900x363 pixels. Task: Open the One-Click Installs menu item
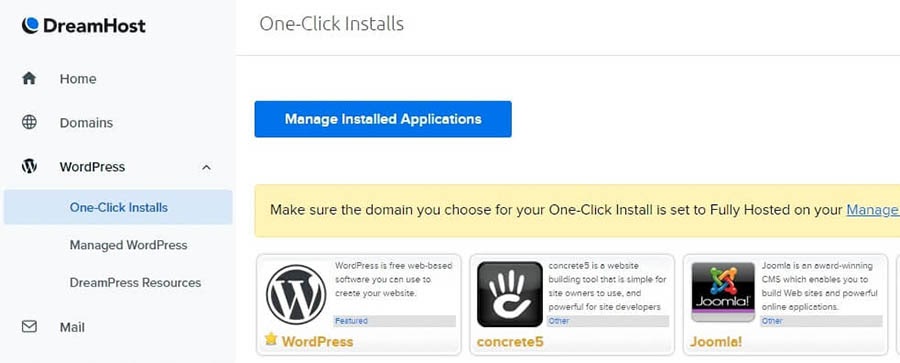(x=118, y=207)
